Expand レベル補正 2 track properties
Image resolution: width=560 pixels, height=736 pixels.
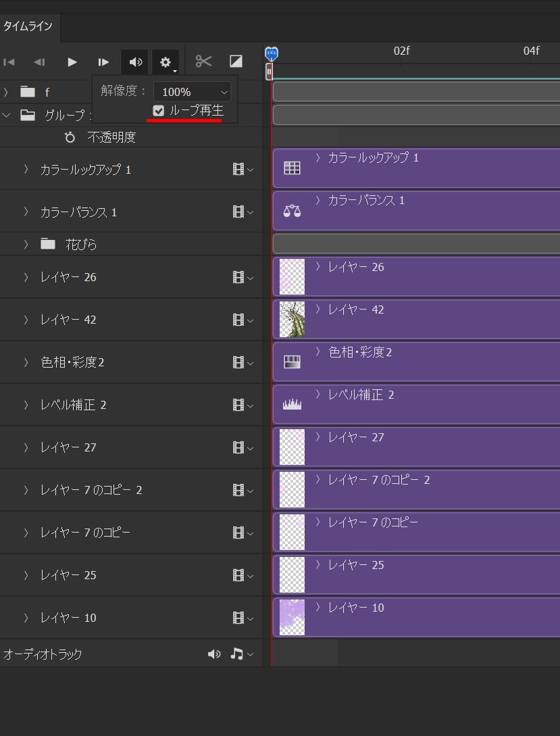point(26,405)
